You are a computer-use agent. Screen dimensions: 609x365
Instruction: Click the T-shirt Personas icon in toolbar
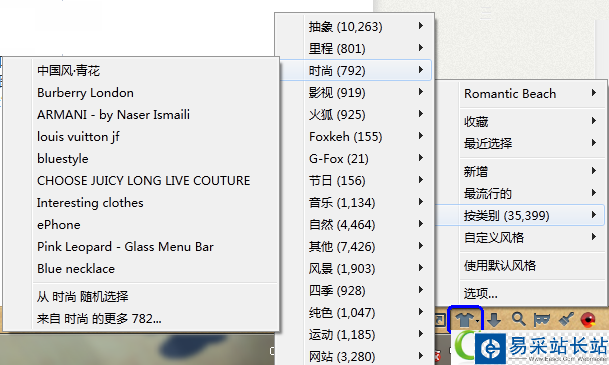(464, 320)
